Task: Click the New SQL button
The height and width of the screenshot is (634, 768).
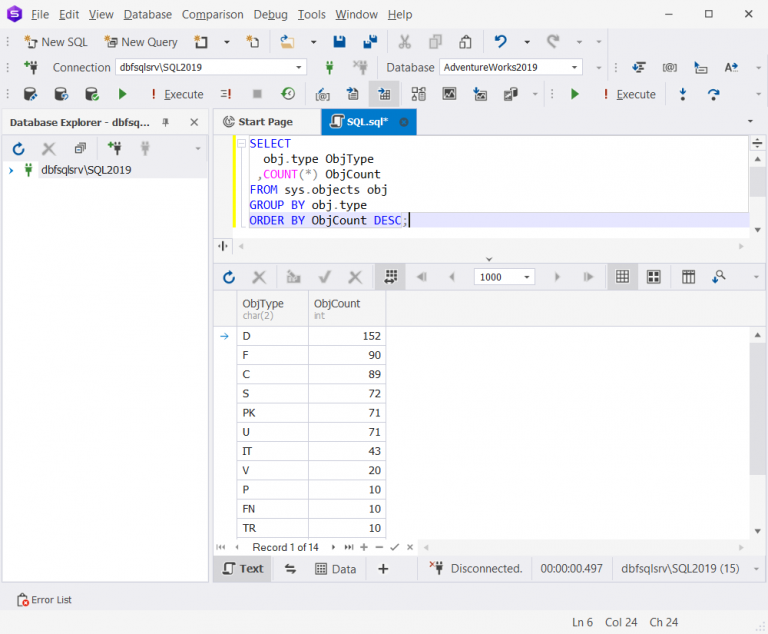Action: [56, 42]
